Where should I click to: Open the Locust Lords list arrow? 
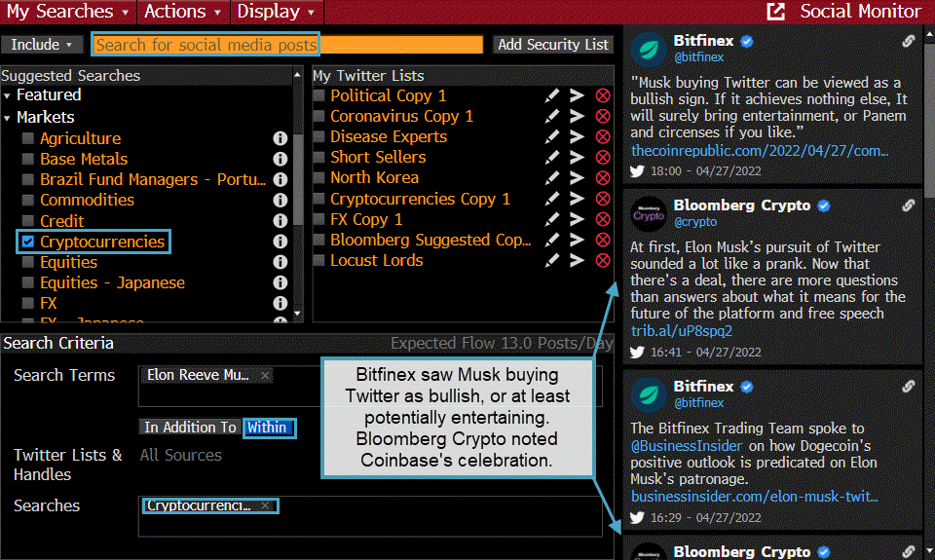click(x=577, y=260)
